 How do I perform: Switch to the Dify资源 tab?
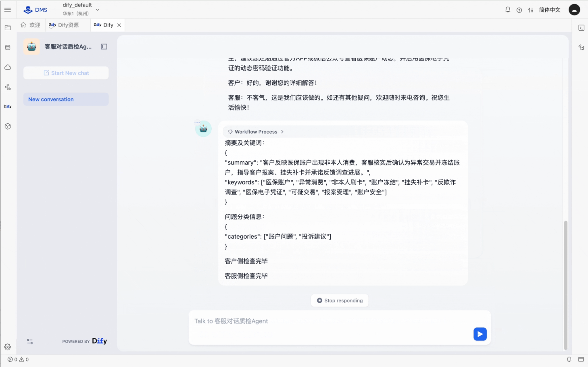[x=64, y=25]
